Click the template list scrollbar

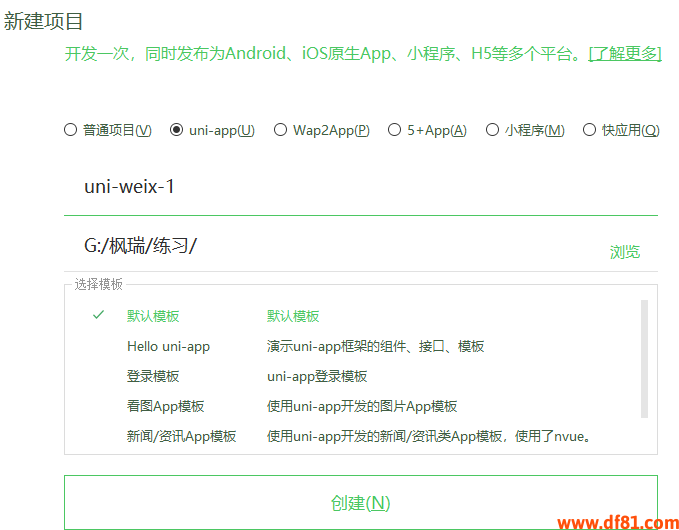coord(644,359)
